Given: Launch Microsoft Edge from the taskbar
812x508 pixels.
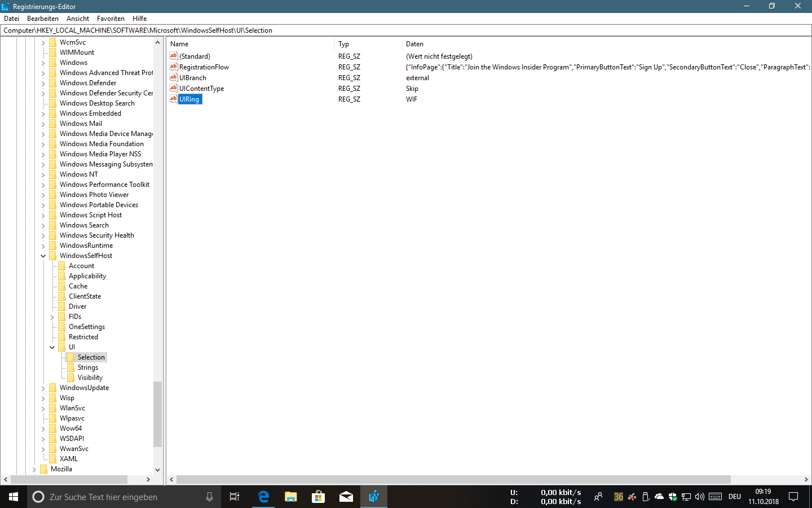Looking at the screenshot, I should [263, 497].
